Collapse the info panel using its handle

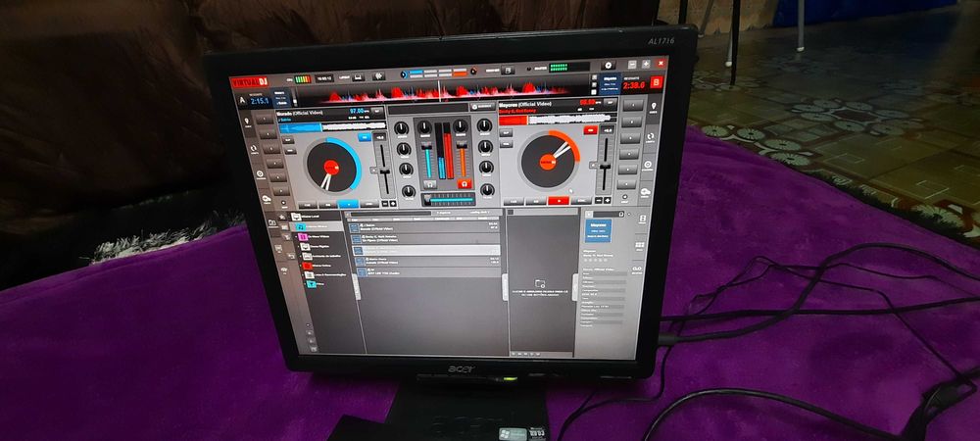(x=575, y=287)
